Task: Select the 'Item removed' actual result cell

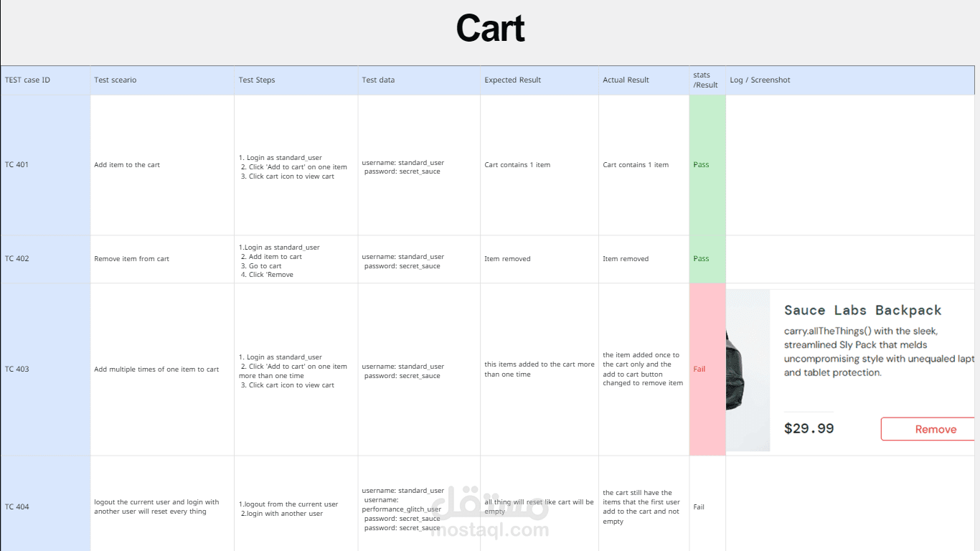Action: click(x=644, y=259)
